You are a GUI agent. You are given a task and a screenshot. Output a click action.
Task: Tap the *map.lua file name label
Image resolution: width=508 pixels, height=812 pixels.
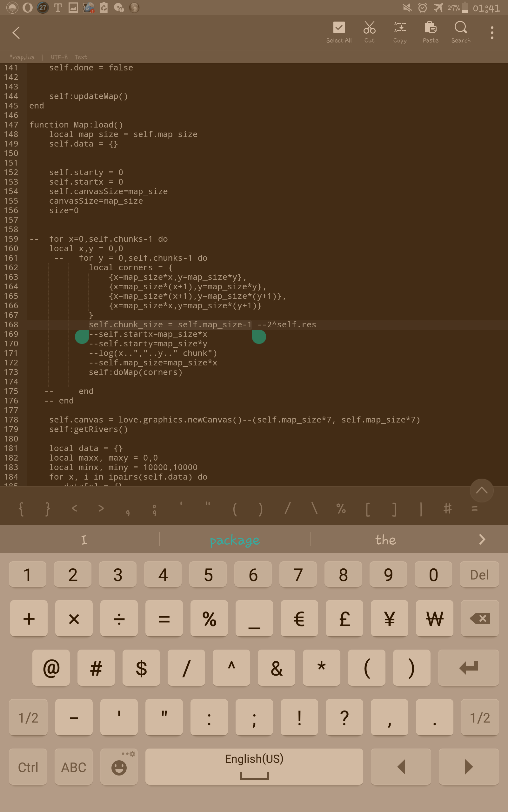tap(22, 57)
